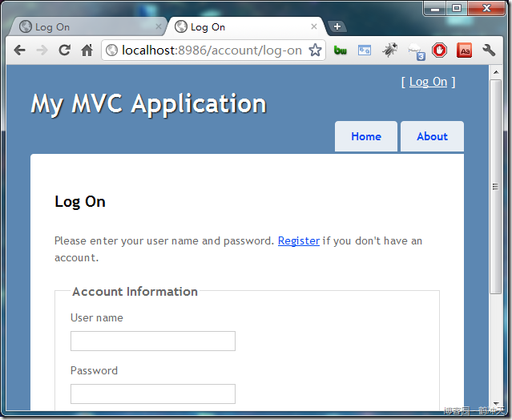Go back with the browser back arrow
Screen dimensions: 512x420
tap(20, 50)
